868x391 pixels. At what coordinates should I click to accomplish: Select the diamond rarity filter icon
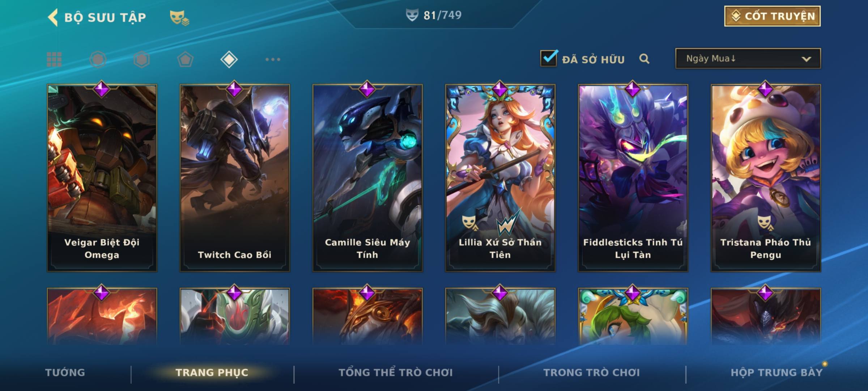[x=229, y=59]
